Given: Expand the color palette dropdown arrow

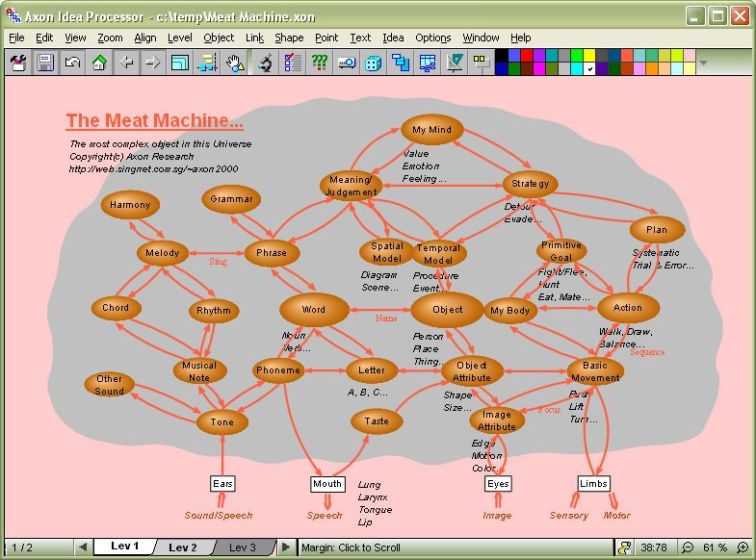Looking at the screenshot, I should point(703,64).
